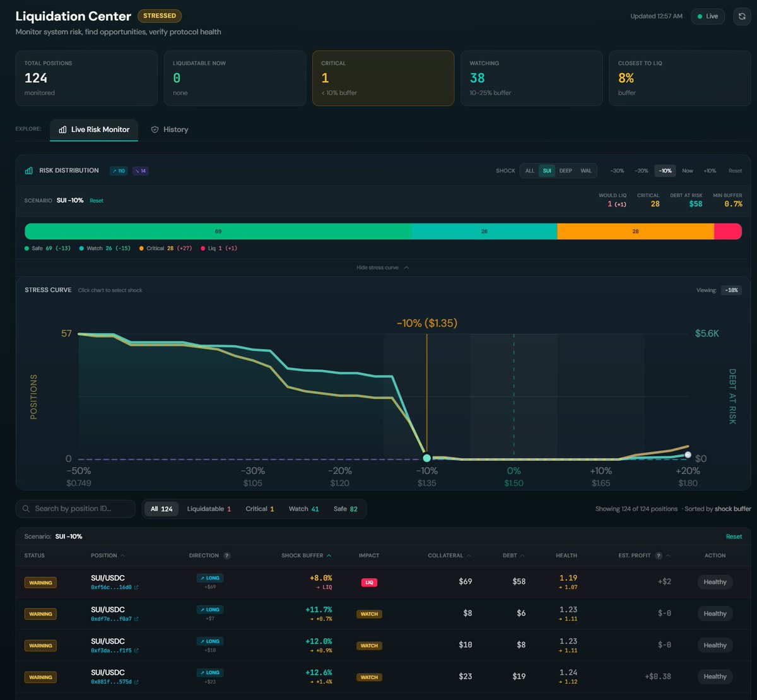The height and width of the screenshot is (700, 757).
Task: Click the magnifier icon in position search
Action: 26,509
